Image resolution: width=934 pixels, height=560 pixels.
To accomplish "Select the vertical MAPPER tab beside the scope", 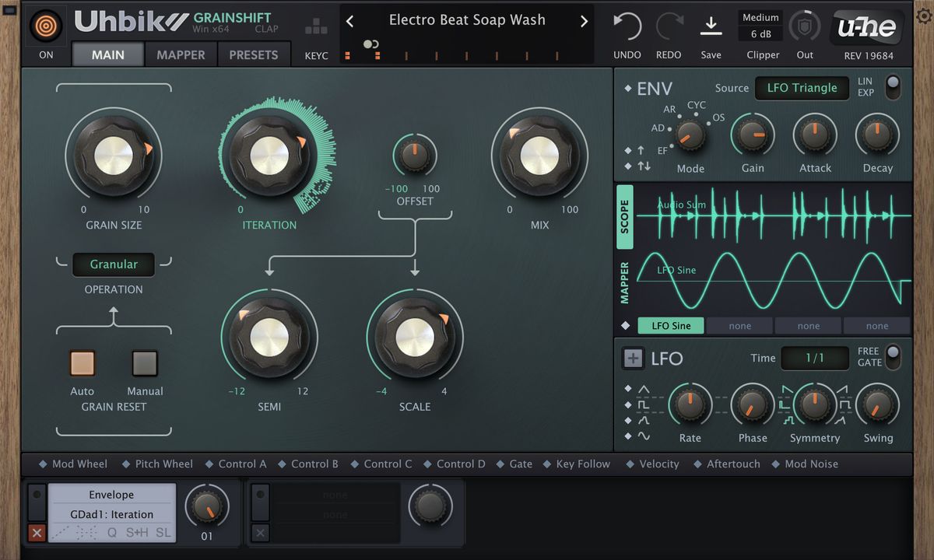I will pos(624,282).
